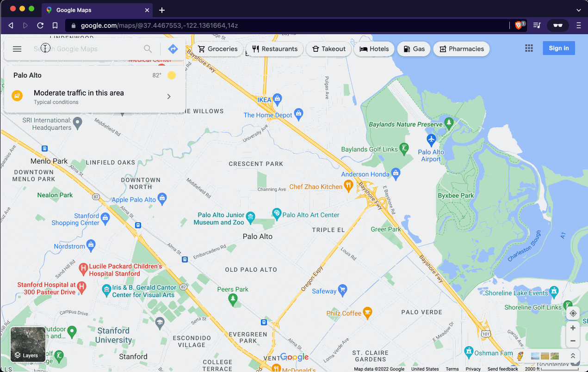
Task: Open first Street View photo thumbnail
Action: (x=535, y=356)
